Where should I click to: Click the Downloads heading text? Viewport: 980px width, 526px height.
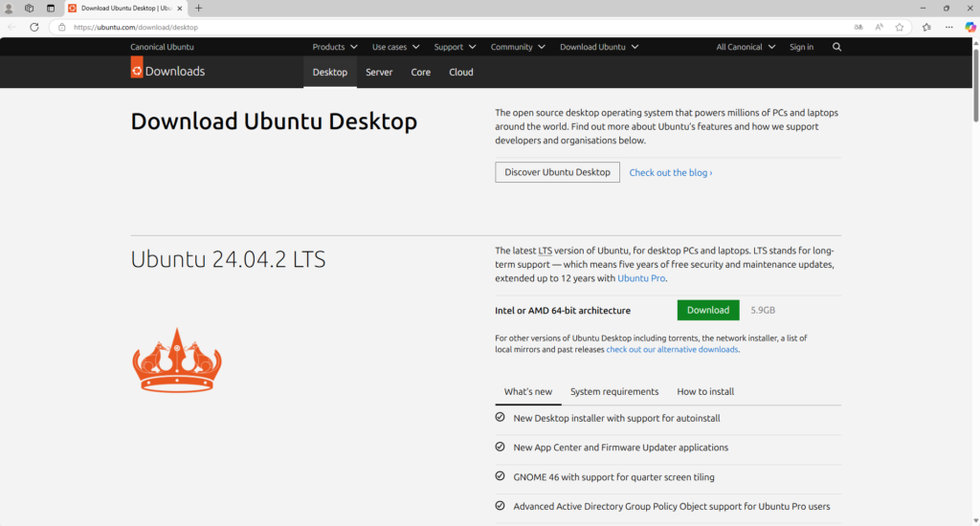pos(175,71)
